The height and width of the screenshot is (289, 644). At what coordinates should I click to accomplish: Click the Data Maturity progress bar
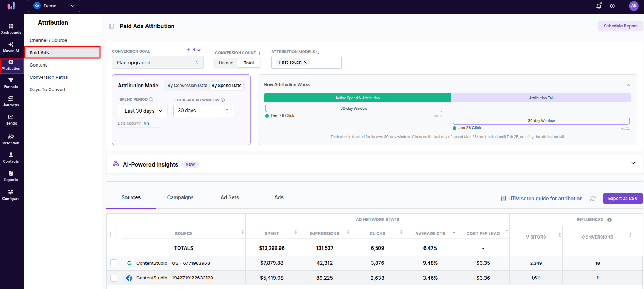tap(139, 127)
